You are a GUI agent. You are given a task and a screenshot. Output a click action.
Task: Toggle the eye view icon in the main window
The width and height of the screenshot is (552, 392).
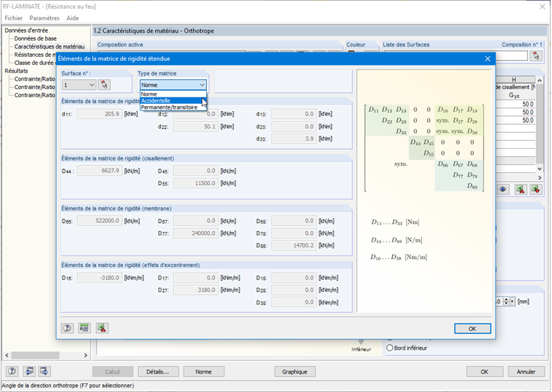click(x=503, y=189)
